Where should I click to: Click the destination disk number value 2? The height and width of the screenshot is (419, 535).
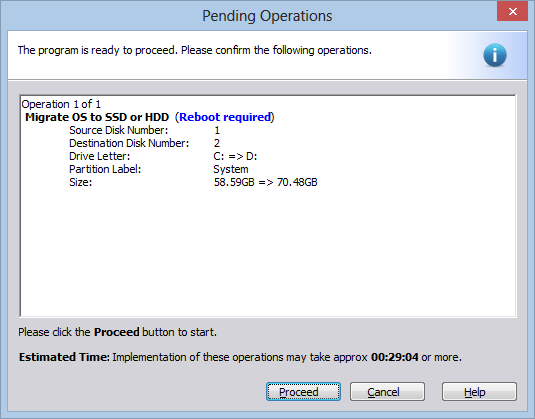pyautogui.click(x=217, y=143)
